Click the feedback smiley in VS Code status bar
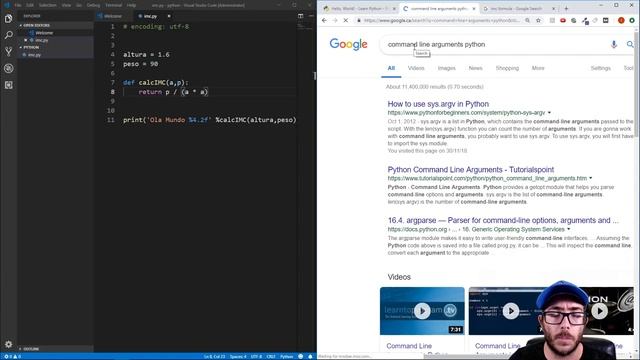 301,356
